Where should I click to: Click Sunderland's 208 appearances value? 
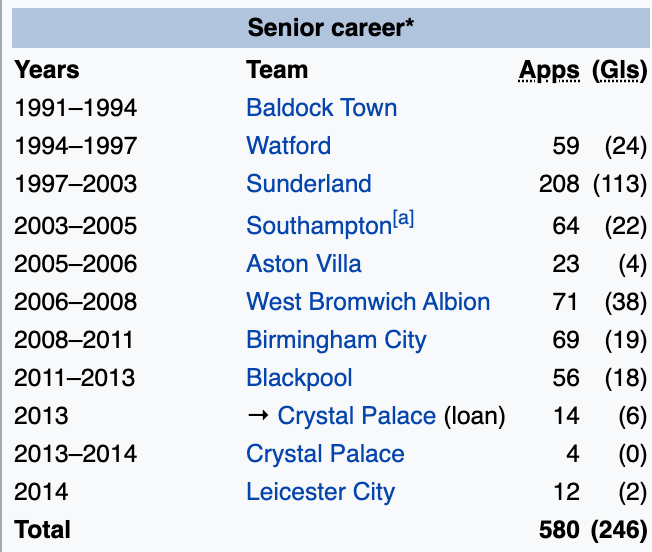(558, 184)
